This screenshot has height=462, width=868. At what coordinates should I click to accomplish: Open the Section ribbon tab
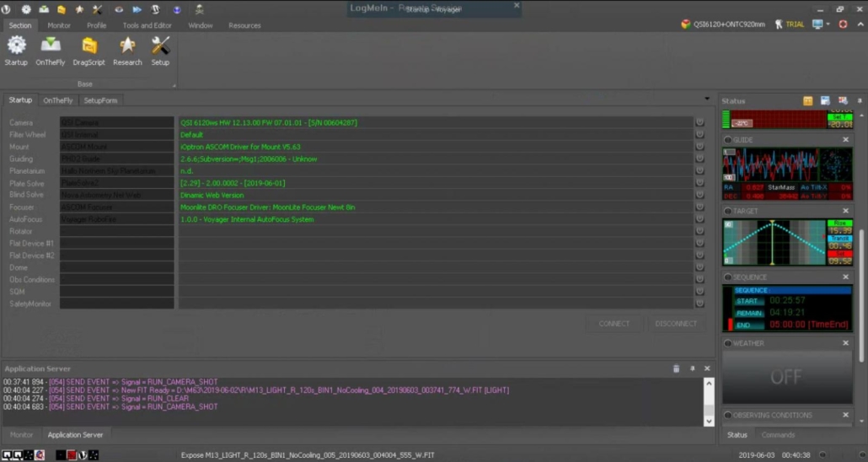(x=20, y=25)
